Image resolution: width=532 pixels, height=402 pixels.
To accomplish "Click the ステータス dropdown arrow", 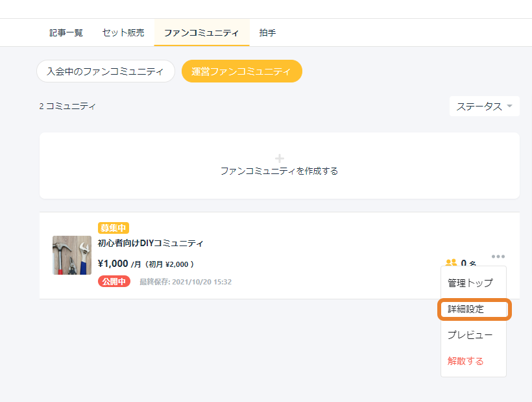I will tap(509, 106).
